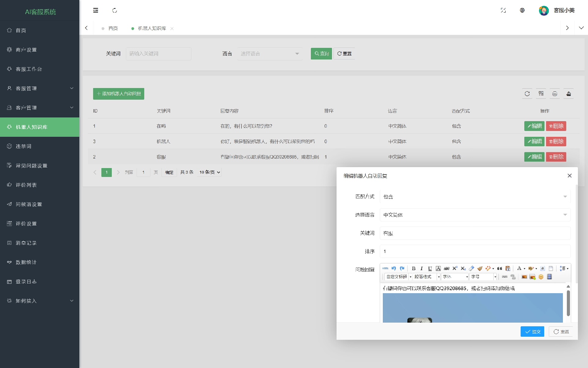Screen dimensions: 588x368
Task: Toggle HTML source mode in the editor
Action: (x=385, y=268)
